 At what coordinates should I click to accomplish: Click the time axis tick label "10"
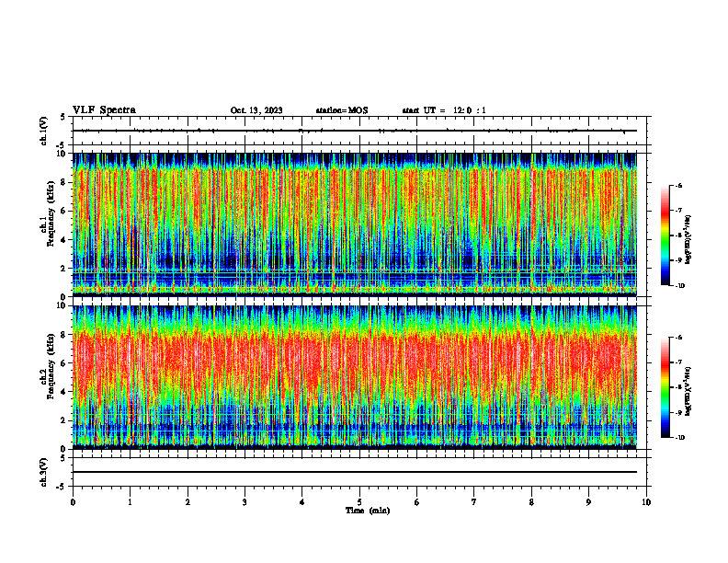(x=646, y=502)
